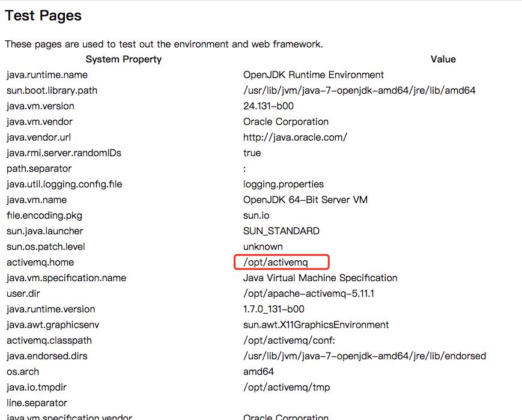Select the Oracle Corporation vendor value
The image size is (522, 420).
pyautogui.click(x=285, y=121)
